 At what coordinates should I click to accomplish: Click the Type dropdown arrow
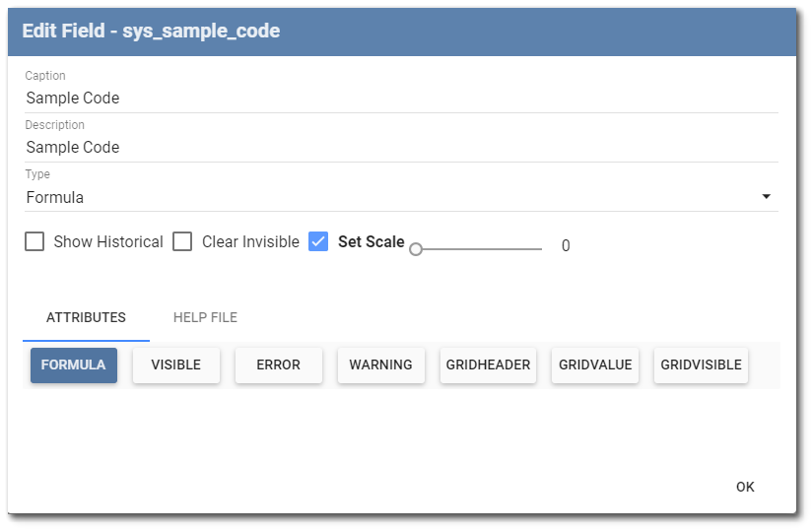(x=767, y=197)
